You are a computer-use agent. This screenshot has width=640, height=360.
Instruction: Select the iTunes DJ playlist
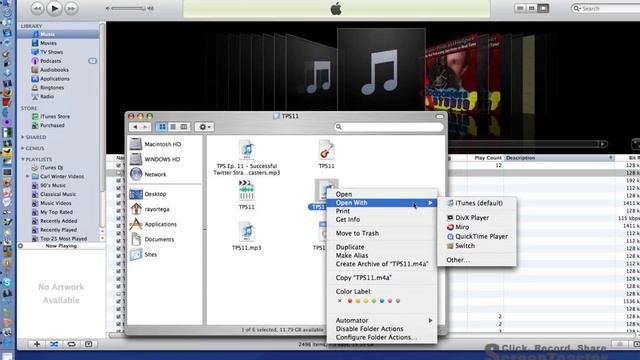click(x=51, y=168)
